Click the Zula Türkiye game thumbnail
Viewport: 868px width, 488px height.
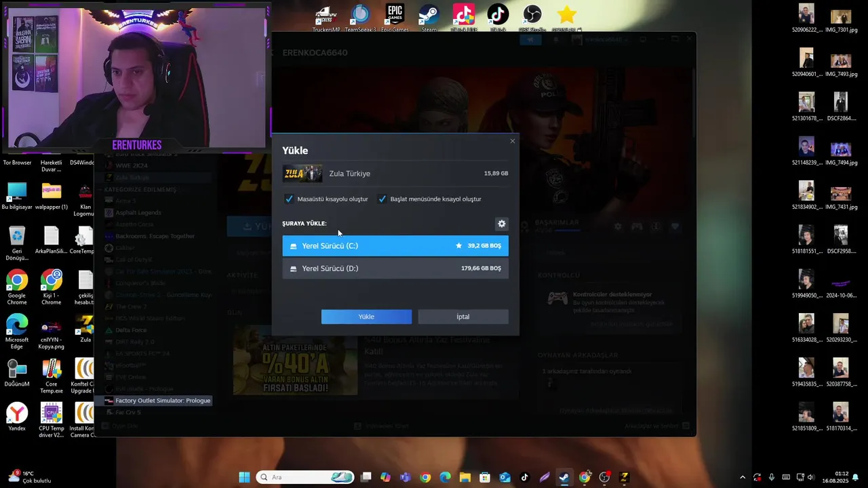(x=302, y=174)
